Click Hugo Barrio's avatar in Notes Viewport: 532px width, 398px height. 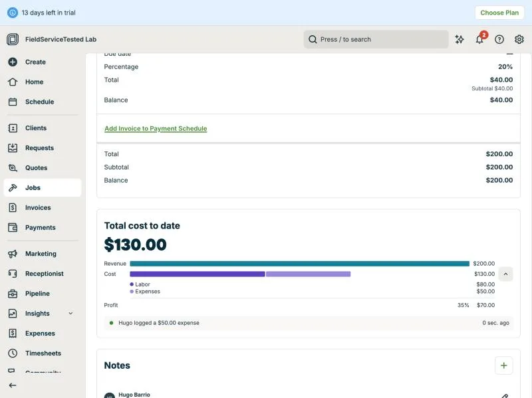coord(109,395)
